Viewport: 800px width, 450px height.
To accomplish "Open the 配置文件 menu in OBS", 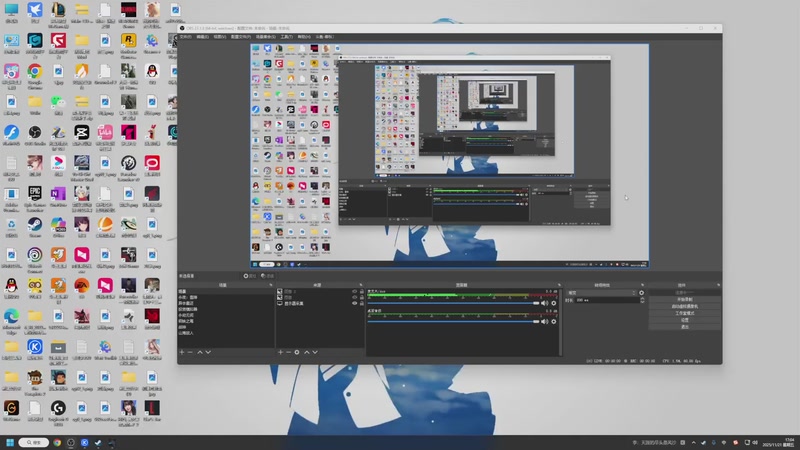I will coord(240,37).
